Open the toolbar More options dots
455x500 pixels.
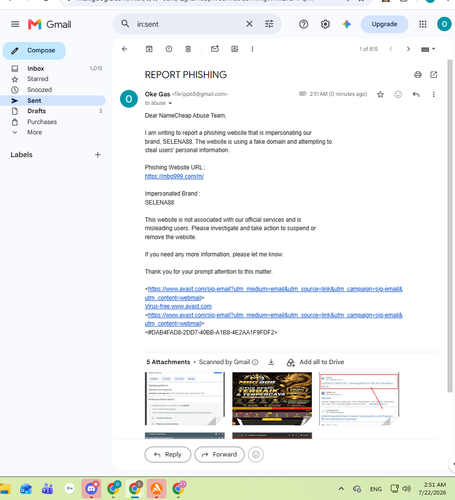[x=252, y=49]
